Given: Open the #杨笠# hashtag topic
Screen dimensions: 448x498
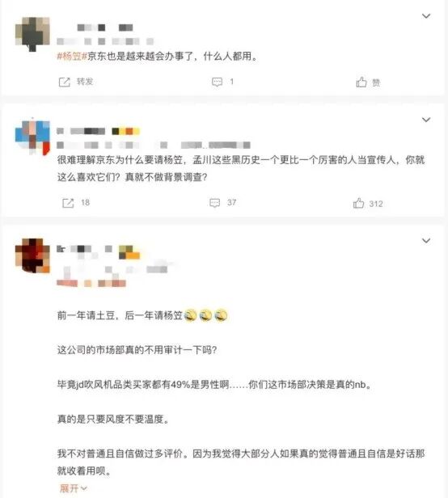Looking at the screenshot, I should pos(72,57).
